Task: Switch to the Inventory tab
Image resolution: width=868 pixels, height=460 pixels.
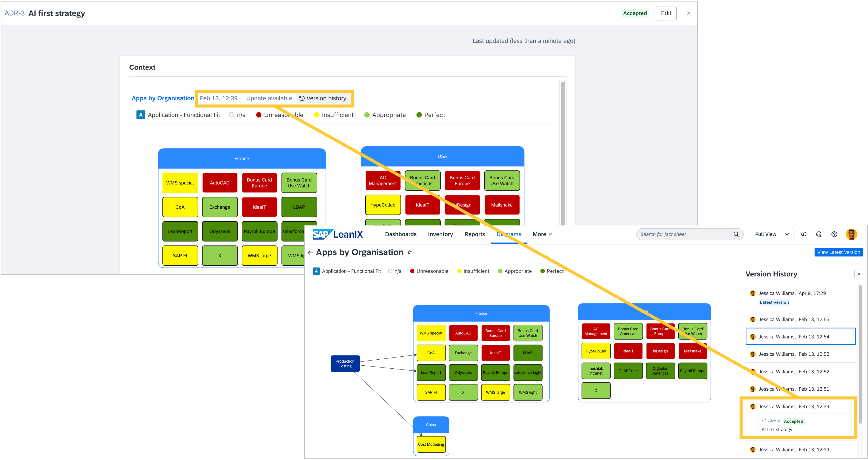Action: click(x=440, y=234)
